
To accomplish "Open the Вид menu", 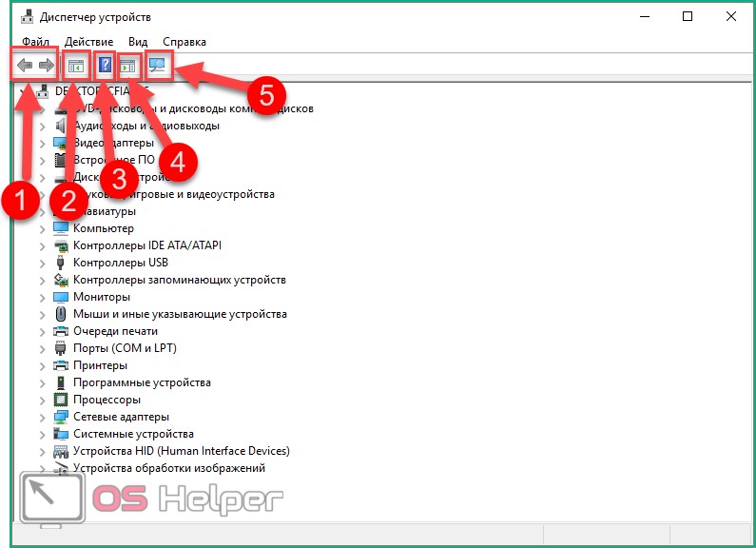I will tap(137, 42).
